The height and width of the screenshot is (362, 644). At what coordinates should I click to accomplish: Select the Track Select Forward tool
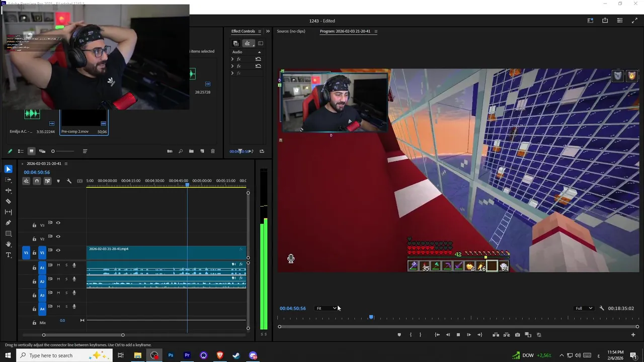pos(8,179)
